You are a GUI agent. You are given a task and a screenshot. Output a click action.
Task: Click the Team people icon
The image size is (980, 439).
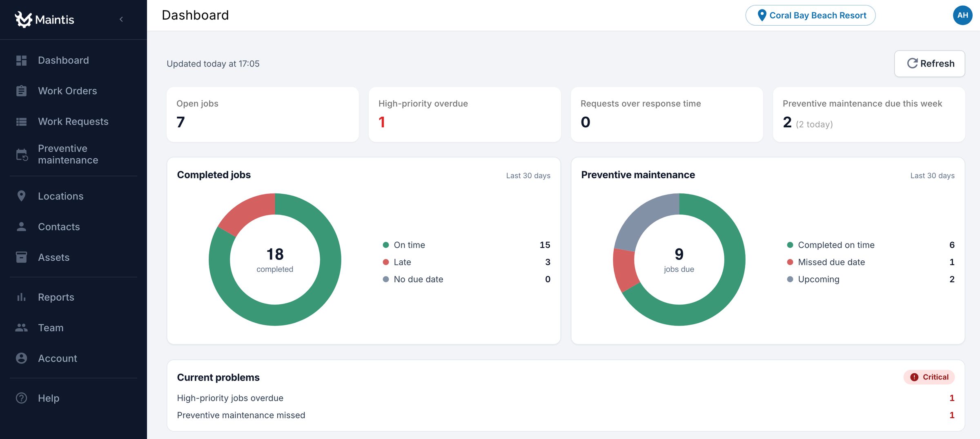click(21, 328)
